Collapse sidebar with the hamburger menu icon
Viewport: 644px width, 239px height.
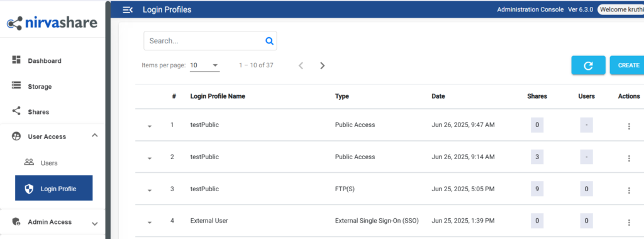(x=128, y=10)
